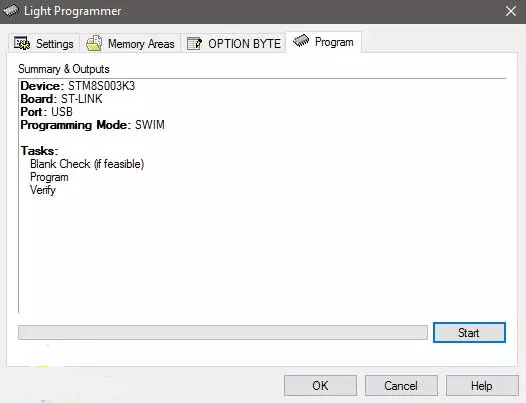Close the Light Programmer dialog

click(511, 11)
